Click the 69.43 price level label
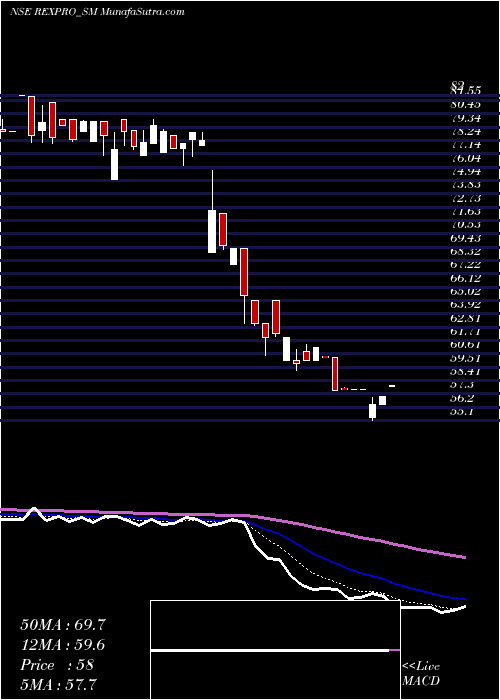The width and height of the screenshot is (500, 700). click(466, 238)
